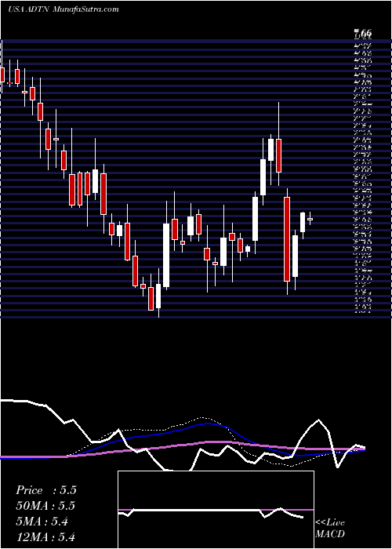Click the 'Price : 5.5' label

point(46,490)
